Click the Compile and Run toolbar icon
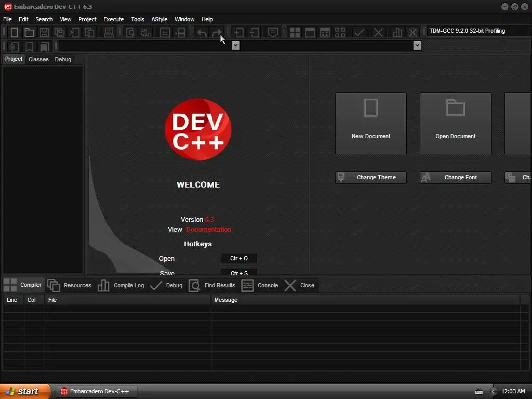 [x=325, y=33]
